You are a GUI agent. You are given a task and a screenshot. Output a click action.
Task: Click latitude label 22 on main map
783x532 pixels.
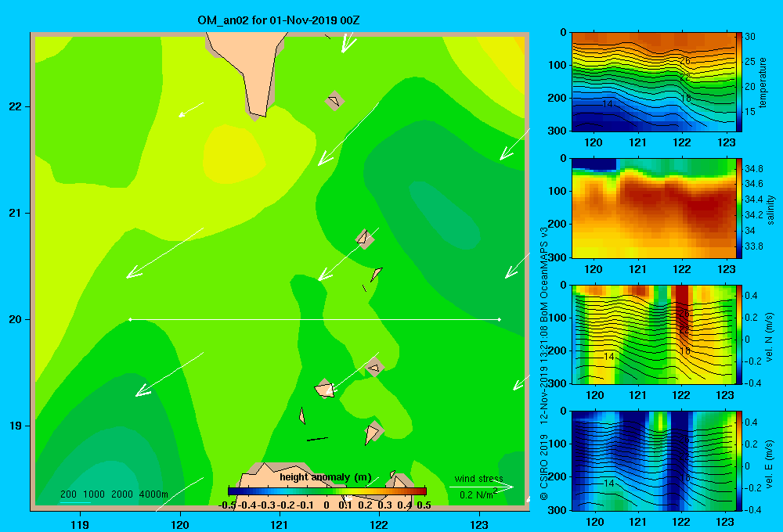coord(16,106)
